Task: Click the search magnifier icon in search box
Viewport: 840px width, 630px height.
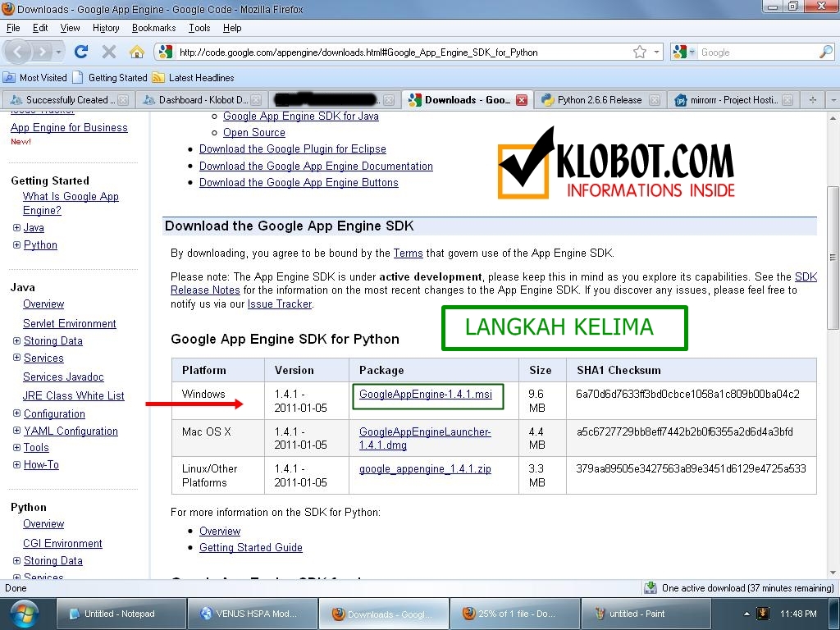Action: click(825, 52)
